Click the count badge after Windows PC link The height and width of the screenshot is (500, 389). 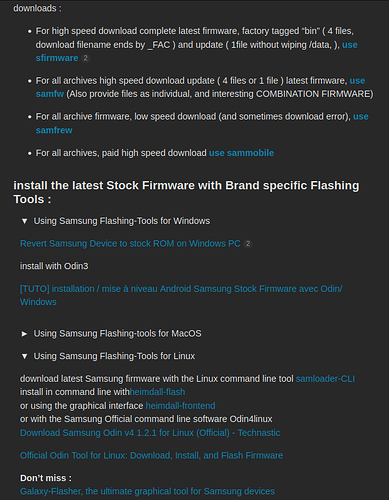[248, 244]
